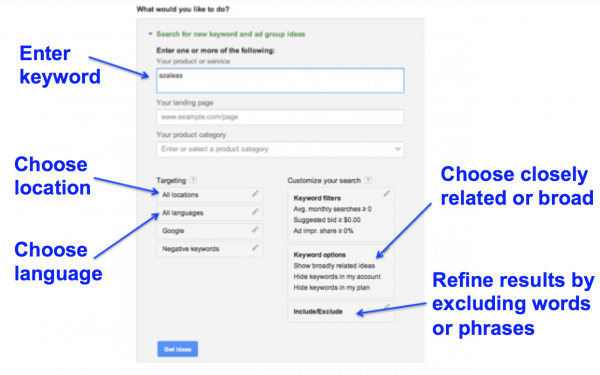Open the Include/Exclude panel
Screen dimensions: 600x375
click(x=341, y=311)
